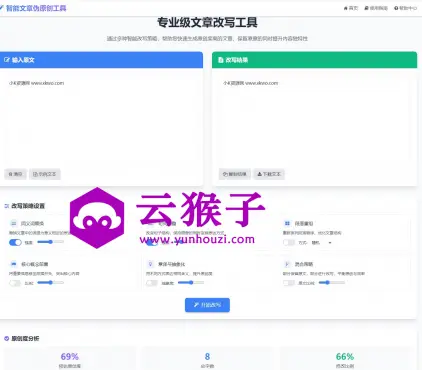Click the document icon in 改写结果 header
422x370 pixels.
click(x=220, y=60)
